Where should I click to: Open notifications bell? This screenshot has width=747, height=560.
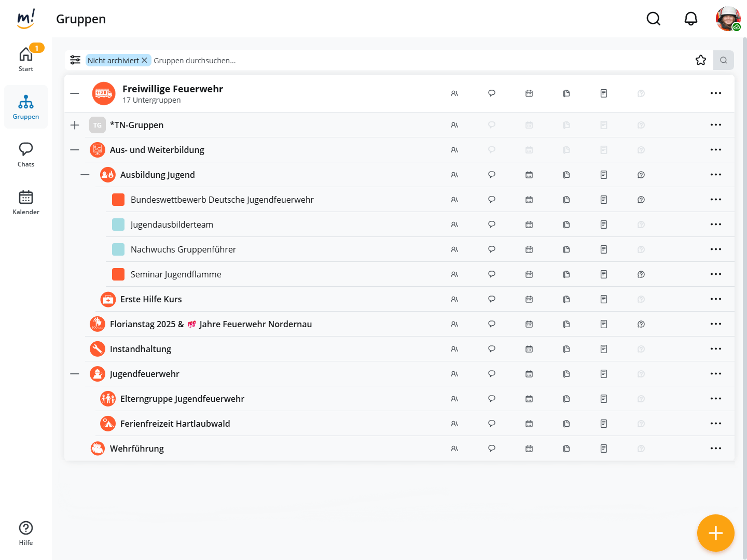tap(690, 19)
